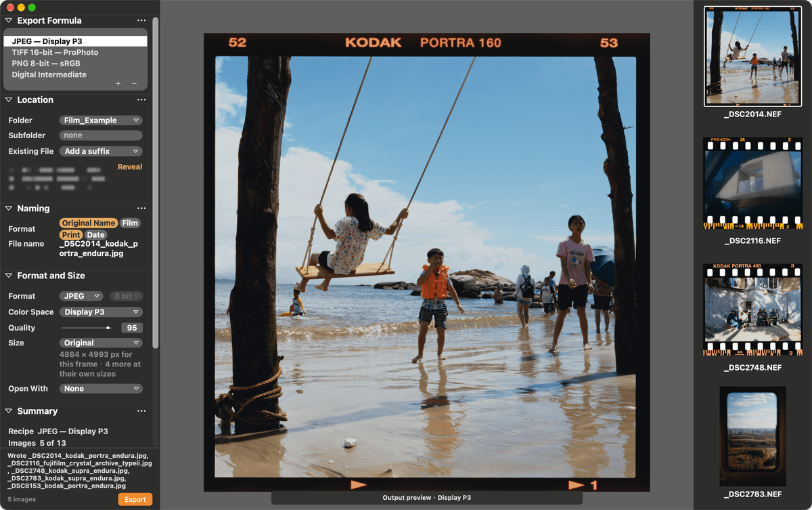
Task: Toggle the Print naming token
Action: click(71, 235)
